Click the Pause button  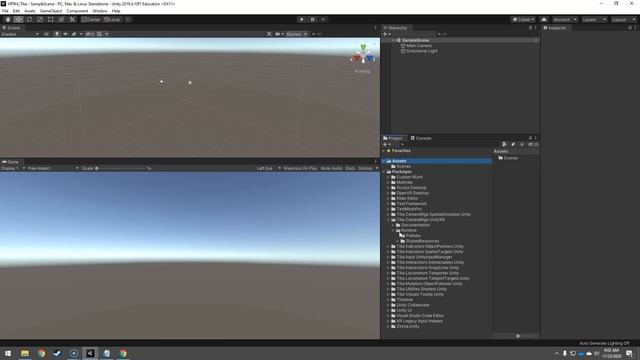[313, 20]
